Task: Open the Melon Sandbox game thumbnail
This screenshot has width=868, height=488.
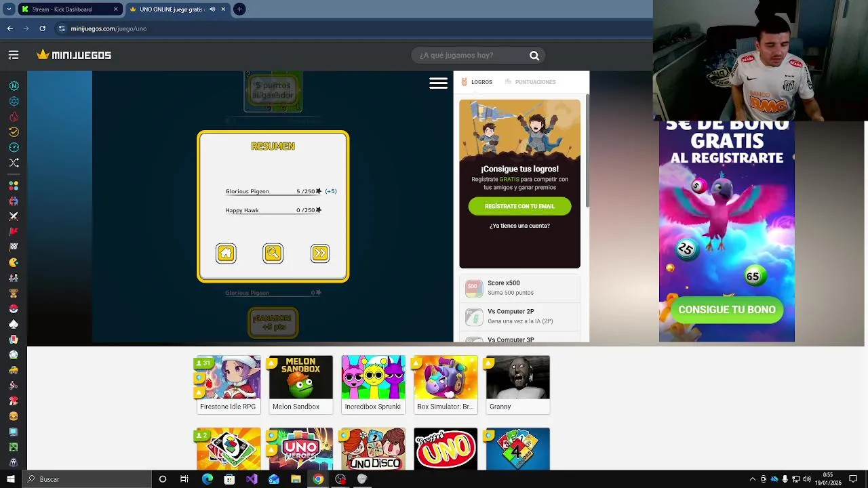Action: tap(300, 384)
